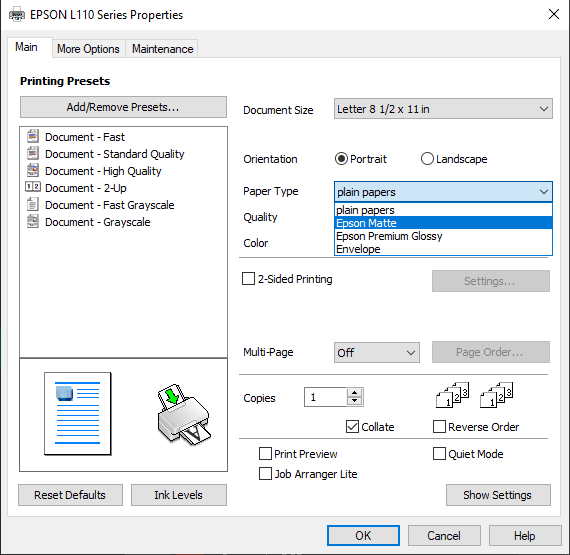570x555 pixels.
Task: Click the page layout preview thumbnail
Action: click(78, 414)
